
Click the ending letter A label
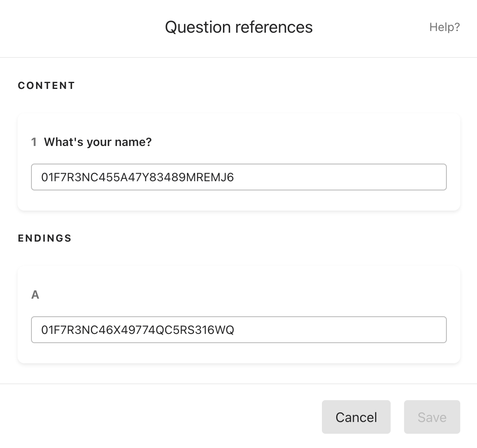(x=35, y=294)
